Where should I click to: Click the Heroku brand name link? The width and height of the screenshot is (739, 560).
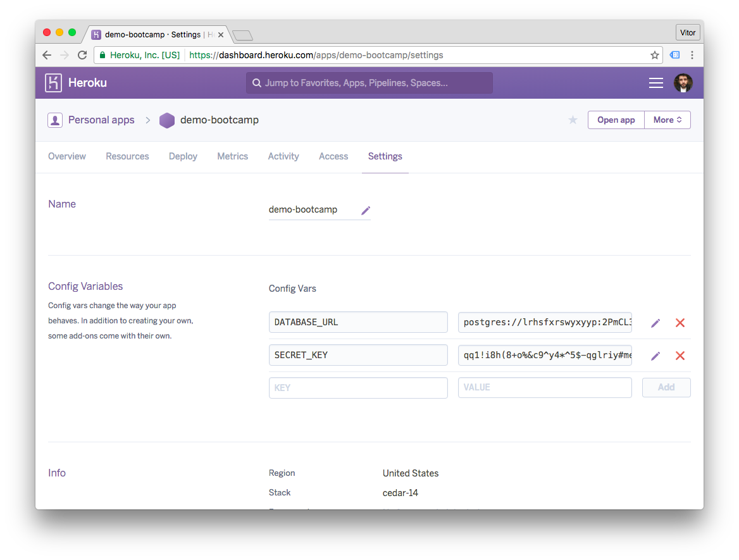88,83
